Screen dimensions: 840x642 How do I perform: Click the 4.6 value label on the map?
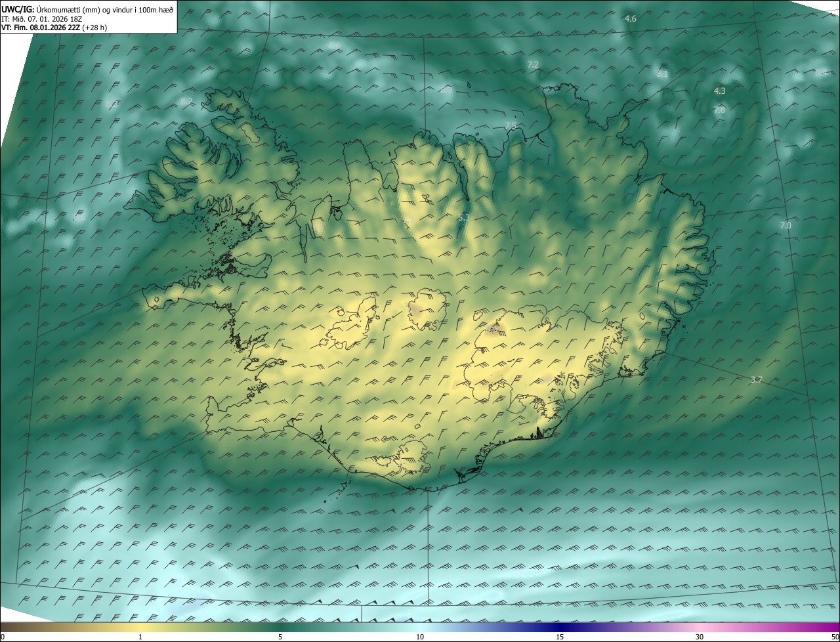630,19
